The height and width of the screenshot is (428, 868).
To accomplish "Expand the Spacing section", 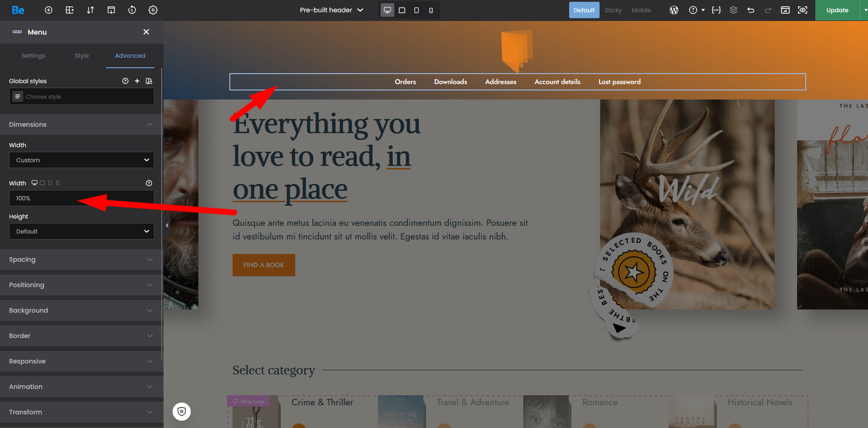I will coord(82,259).
